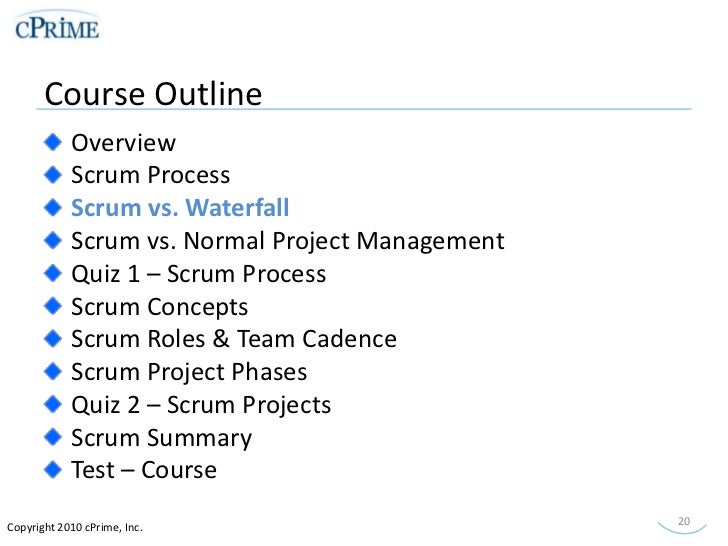Click the bullet next to Scrum vs. Waterfall
The width and height of the screenshot is (728, 546).
[53, 207]
